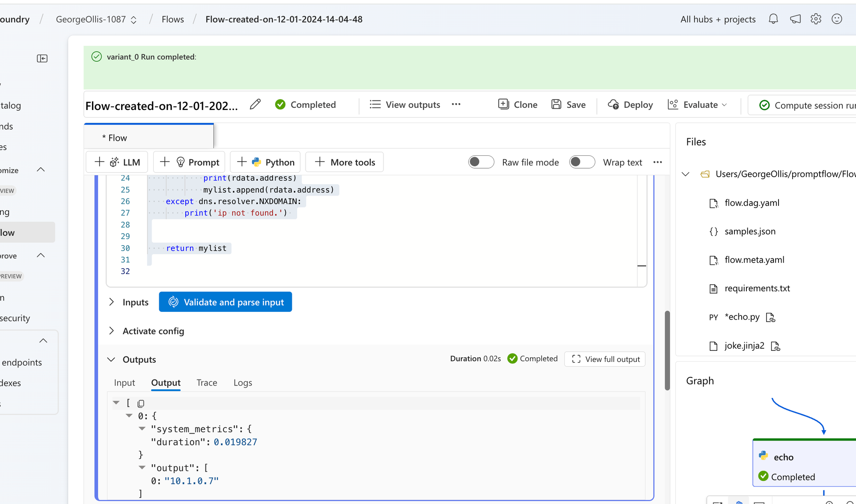
Task: Click the Clone flow icon
Action: pyautogui.click(x=503, y=104)
